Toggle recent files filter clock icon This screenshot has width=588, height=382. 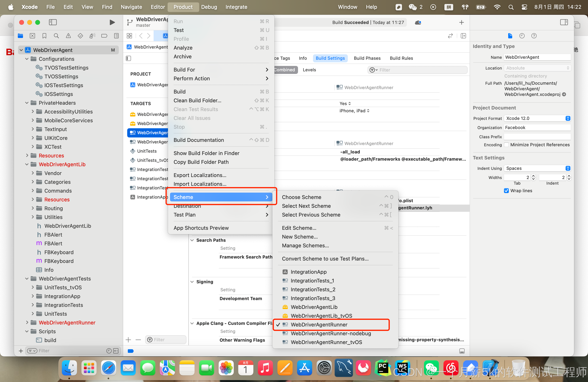pyautogui.click(x=109, y=351)
